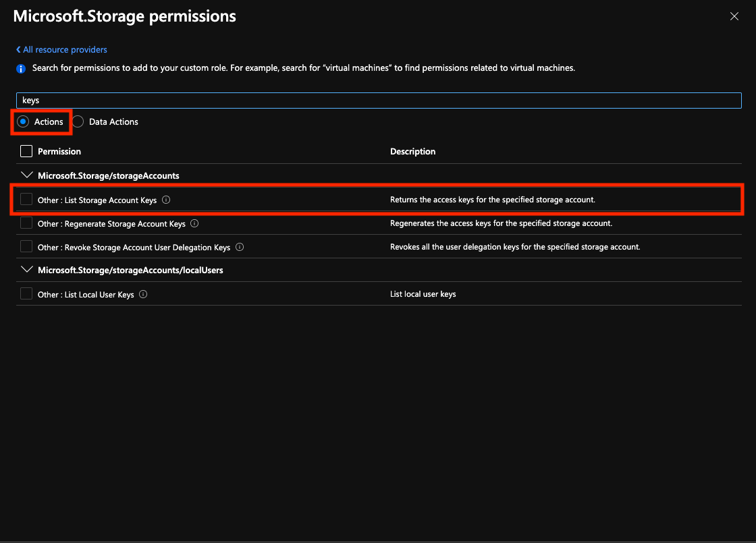The width and height of the screenshot is (756, 543).
Task: Click the Permission column header label
Action: pos(59,151)
